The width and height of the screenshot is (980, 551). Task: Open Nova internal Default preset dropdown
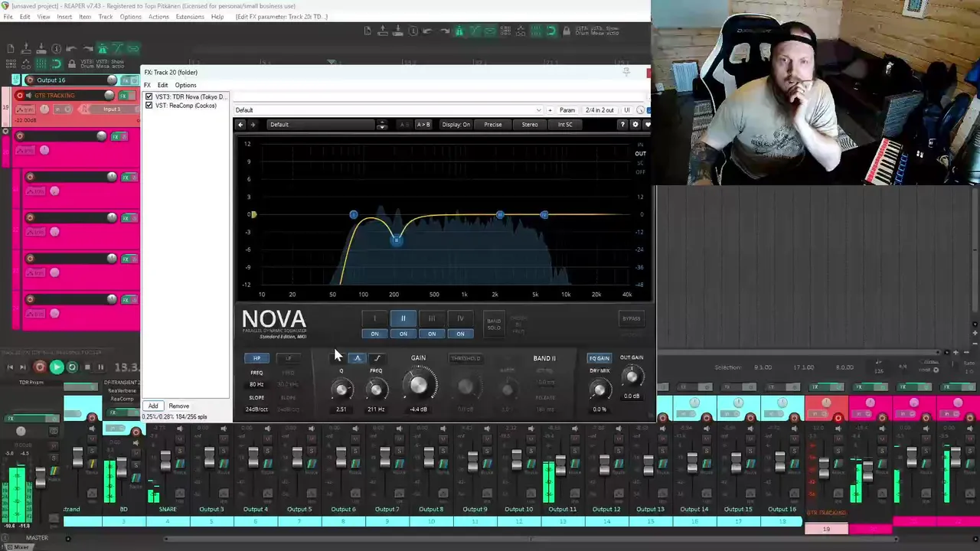tap(322, 125)
